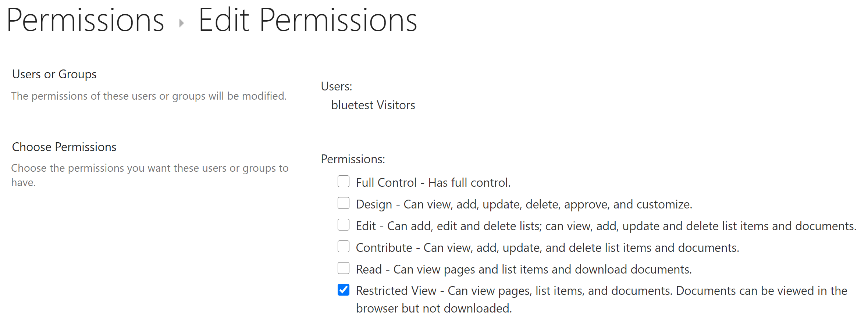
Task: Click the permissions modification description text
Action: click(148, 96)
